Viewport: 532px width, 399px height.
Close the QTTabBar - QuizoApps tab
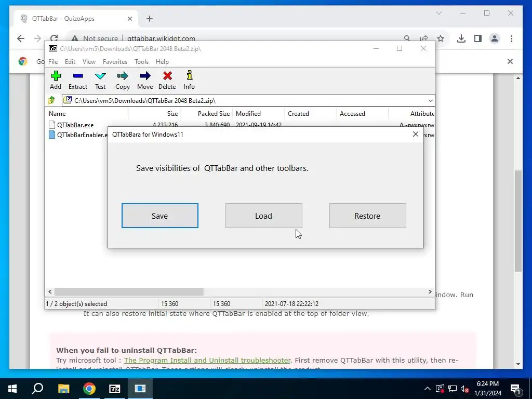click(x=129, y=19)
